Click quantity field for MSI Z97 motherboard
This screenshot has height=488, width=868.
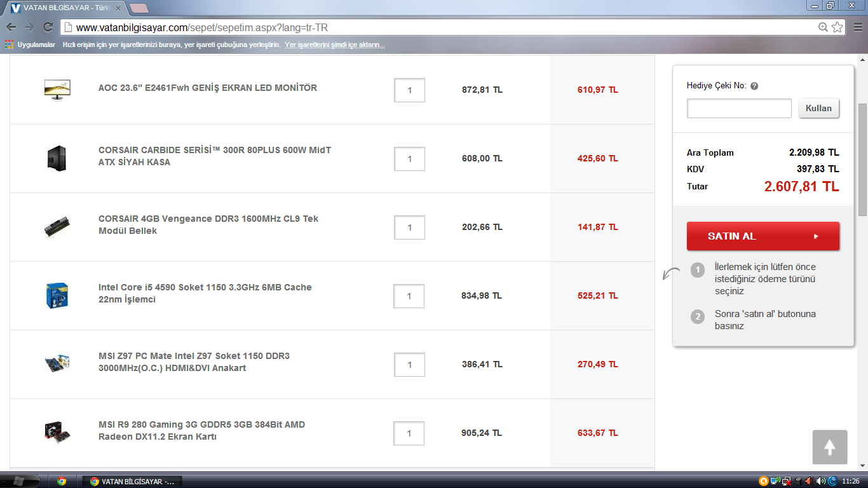[409, 365]
